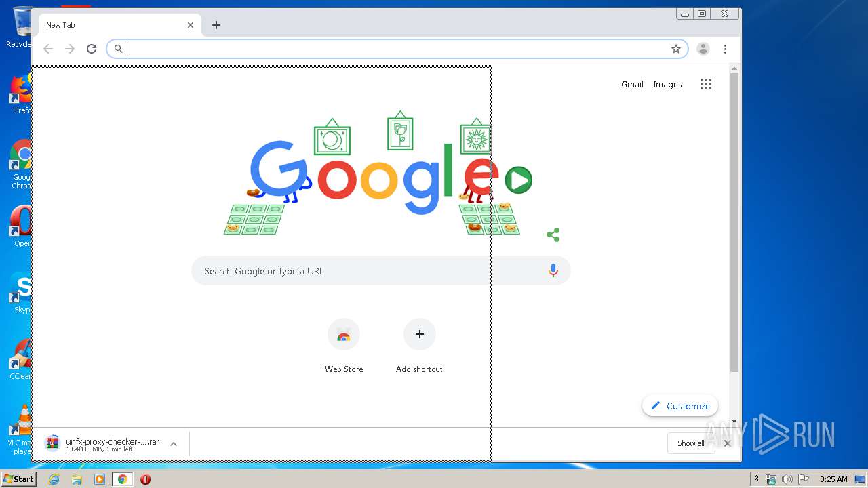Click the browser back arrow

48,49
